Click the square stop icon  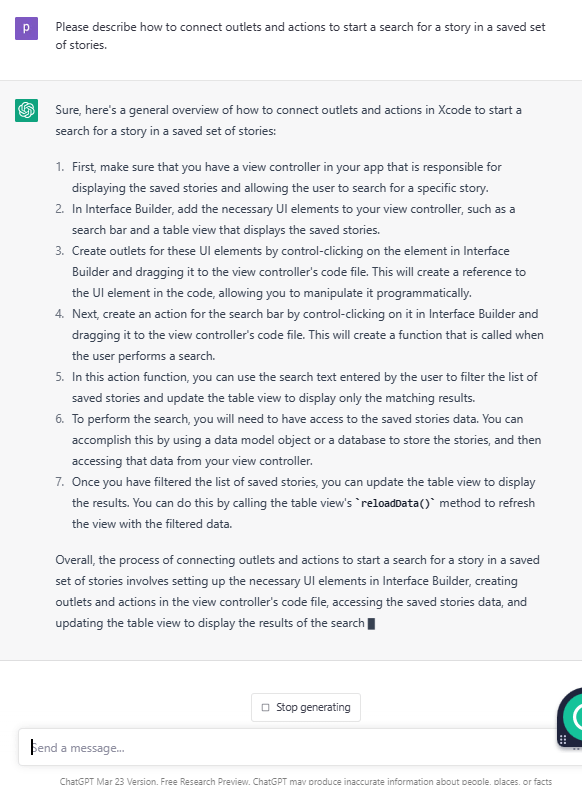266,707
